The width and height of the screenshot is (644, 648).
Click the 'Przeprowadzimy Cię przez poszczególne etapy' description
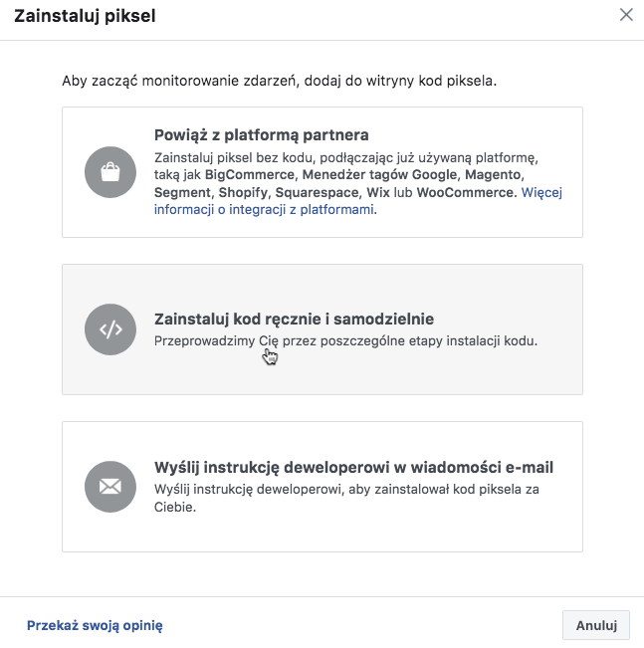pyautogui.click(x=345, y=341)
